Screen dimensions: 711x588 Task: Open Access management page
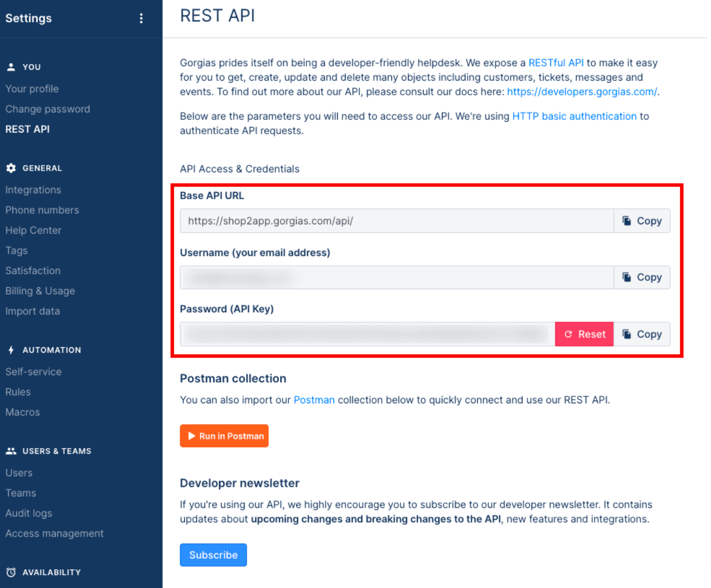[55, 533]
